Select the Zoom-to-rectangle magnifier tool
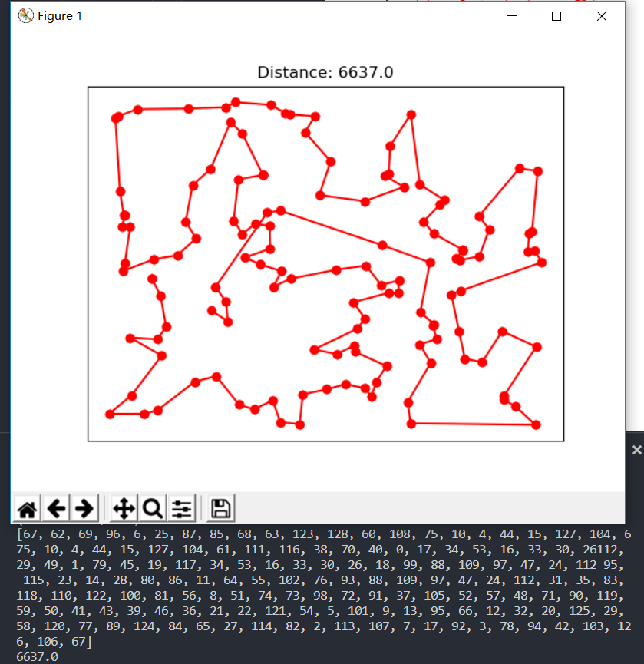 click(152, 507)
